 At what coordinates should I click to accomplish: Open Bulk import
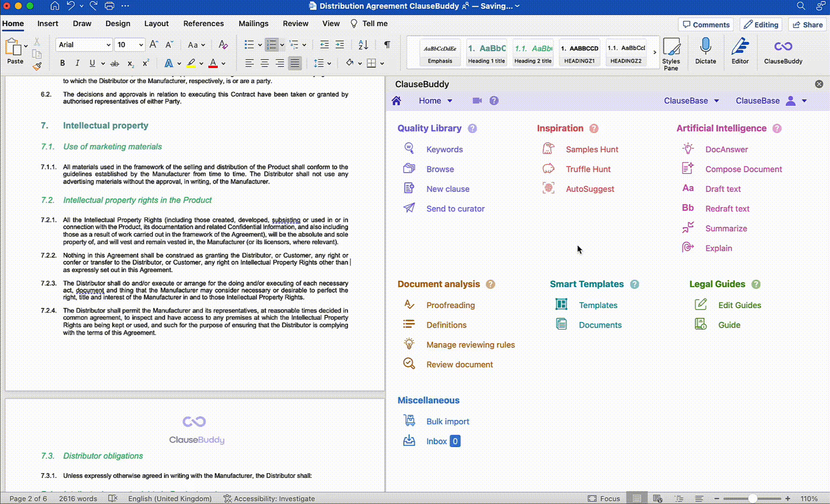click(x=447, y=422)
